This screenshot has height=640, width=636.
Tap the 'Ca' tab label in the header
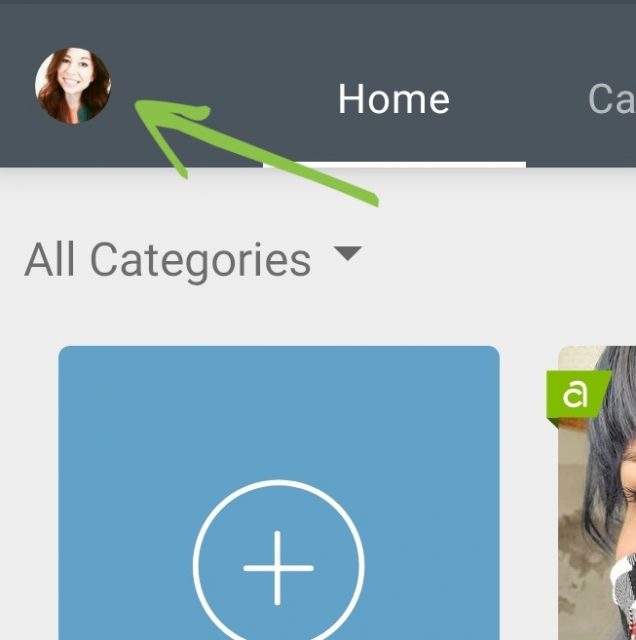coord(612,99)
